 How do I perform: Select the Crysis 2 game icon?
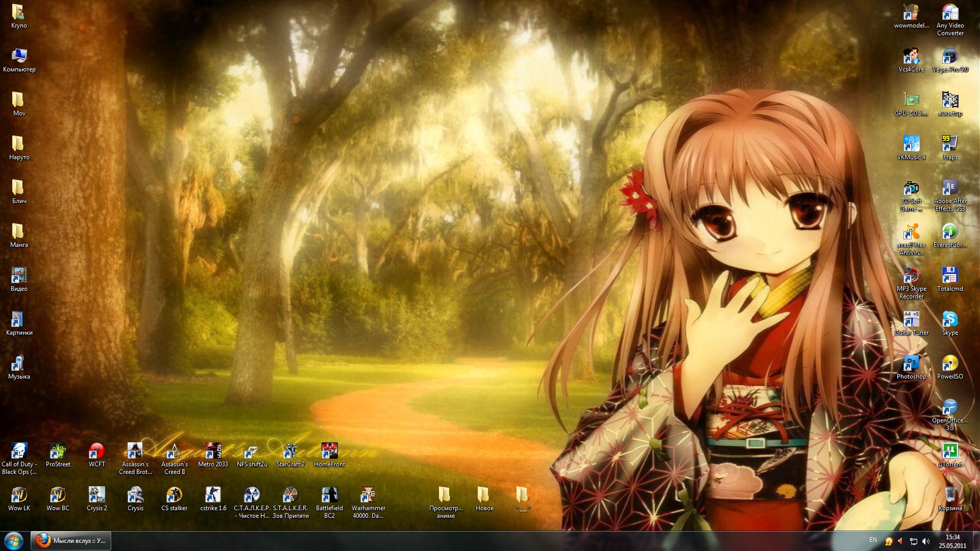[x=96, y=496]
